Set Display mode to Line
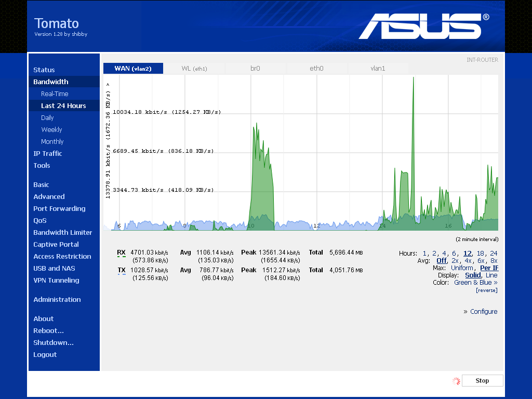Screen dimensions: 532x399 pos(491,275)
